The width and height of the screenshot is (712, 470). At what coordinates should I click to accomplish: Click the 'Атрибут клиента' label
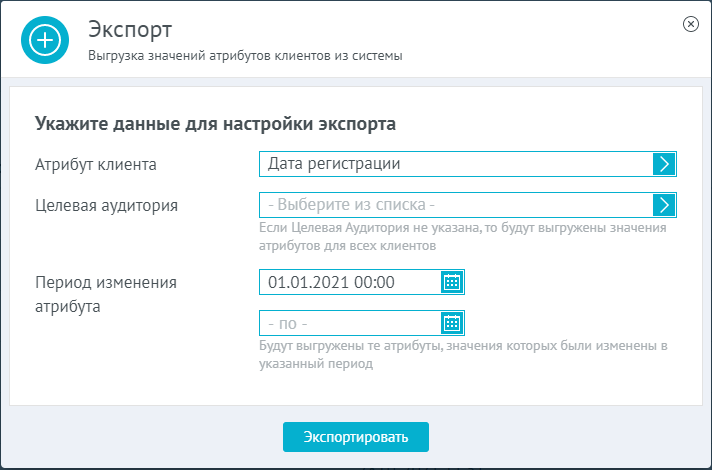96,164
